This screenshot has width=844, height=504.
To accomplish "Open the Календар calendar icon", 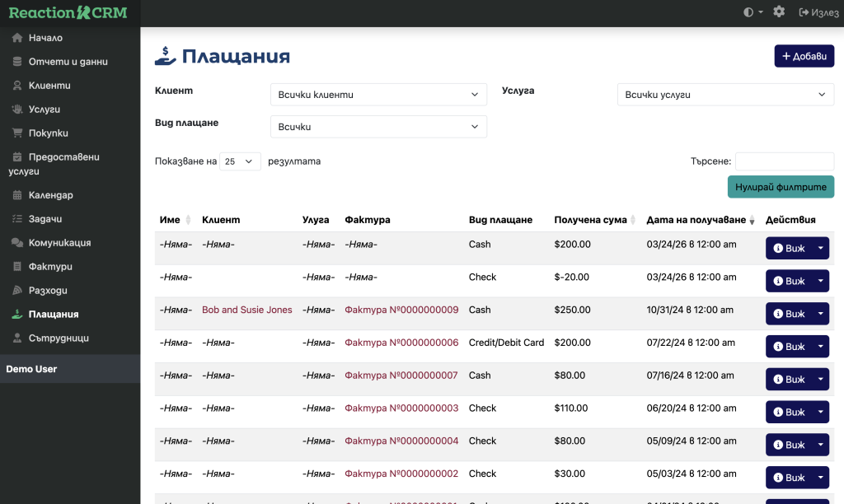I will point(17,195).
